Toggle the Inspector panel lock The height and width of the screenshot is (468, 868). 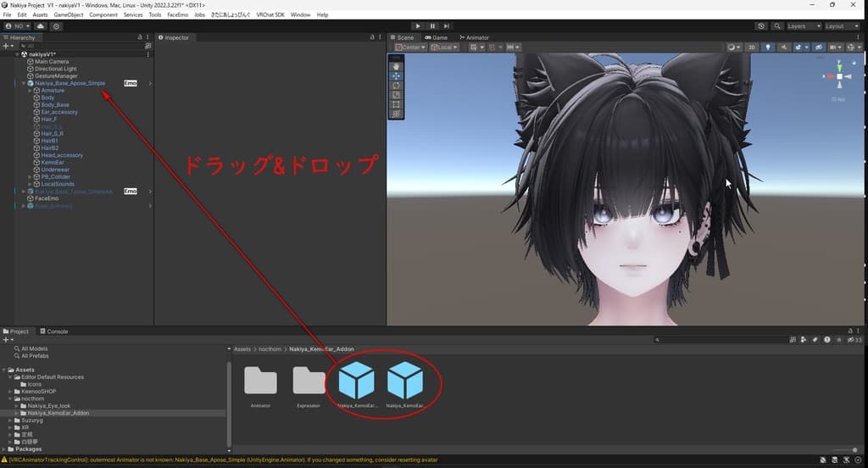coord(372,37)
